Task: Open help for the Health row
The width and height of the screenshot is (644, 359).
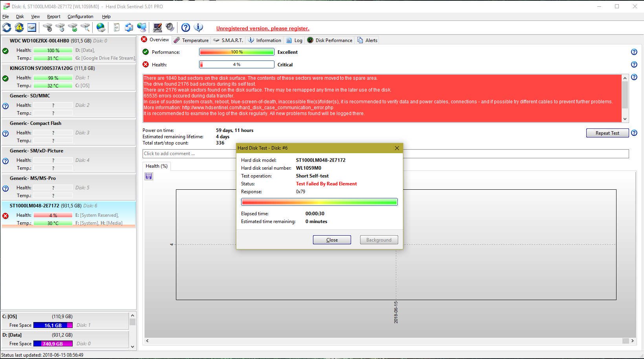Action: [634, 64]
